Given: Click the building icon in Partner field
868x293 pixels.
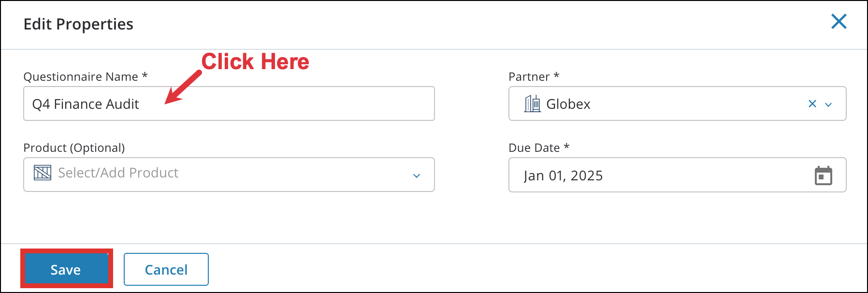Looking at the screenshot, I should pos(533,103).
